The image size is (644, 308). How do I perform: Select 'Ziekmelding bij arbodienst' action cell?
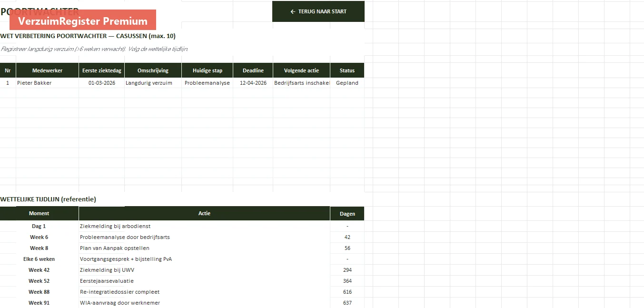pos(204,226)
